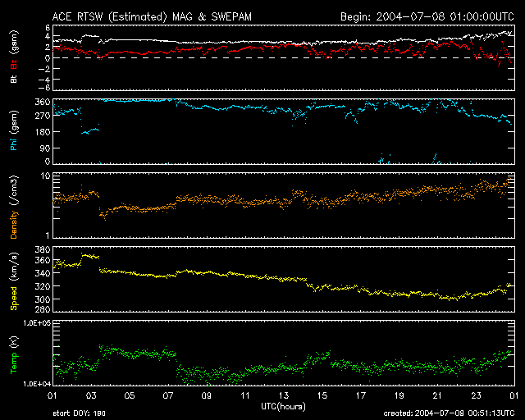Click the '320' tick in the Speed panel
The image size is (525, 420).
pyautogui.click(x=43, y=286)
